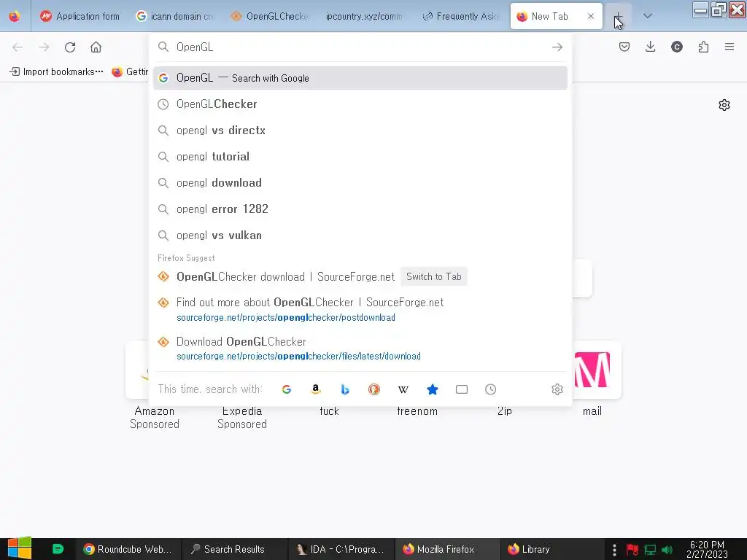Viewport: 747px width, 560px height.
Task: Search this time with DuckDuckGo
Action: (x=374, y=389)
